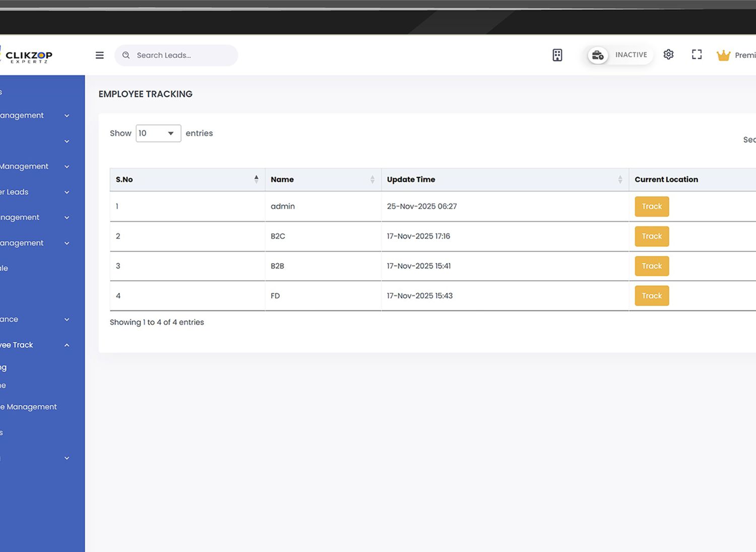Click the search magnifier icon
The image size is (756, 552).
coord(126,55)
